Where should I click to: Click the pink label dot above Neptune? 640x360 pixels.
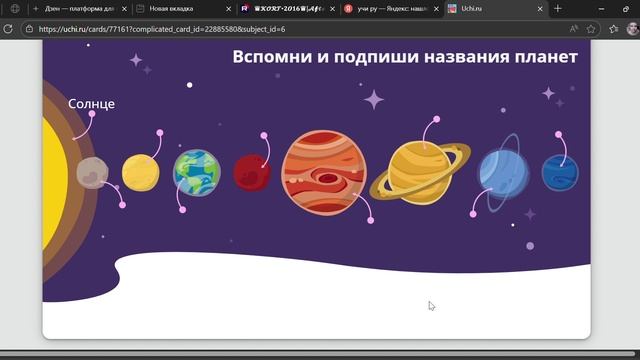point(558,134)
